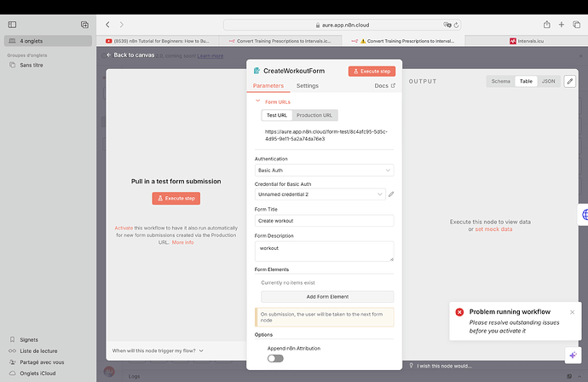Go Back to canvas

[130, 55]
